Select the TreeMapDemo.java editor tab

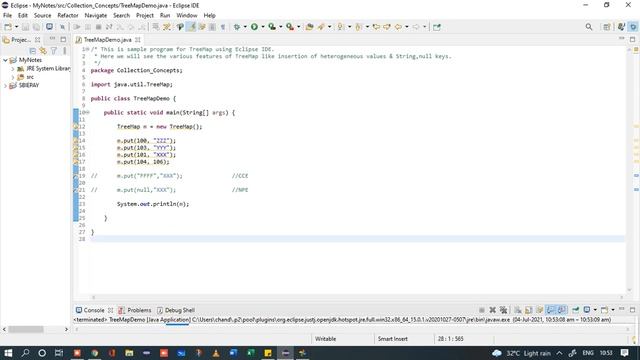[107, 40]
